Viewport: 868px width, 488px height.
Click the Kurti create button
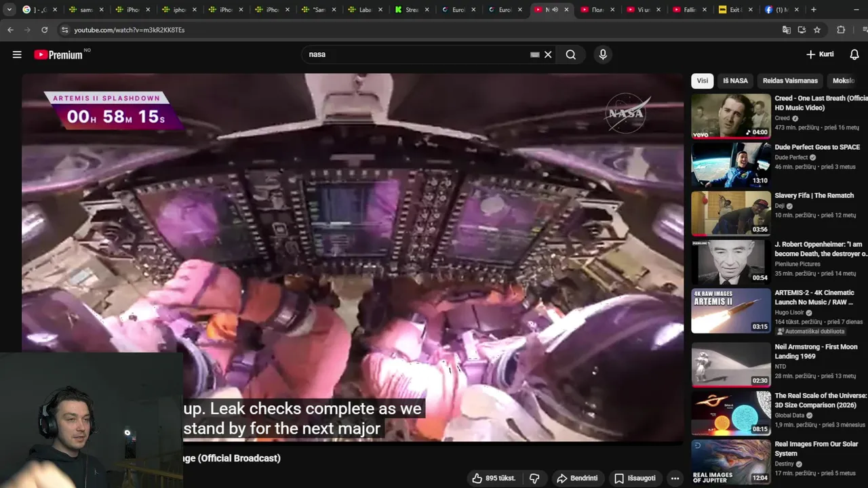click(x=820, y=54)
